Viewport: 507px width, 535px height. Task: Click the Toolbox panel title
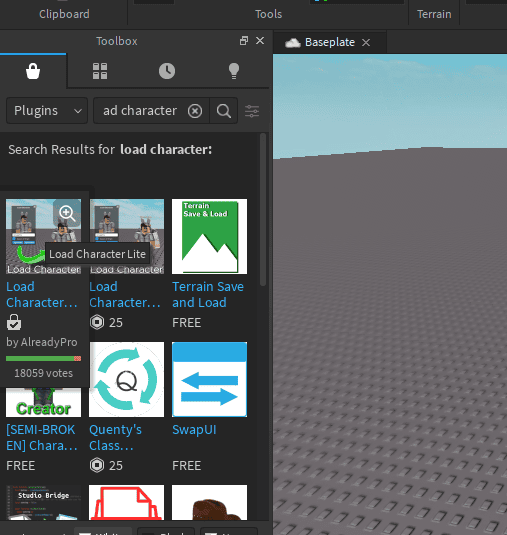pos(117,41)
